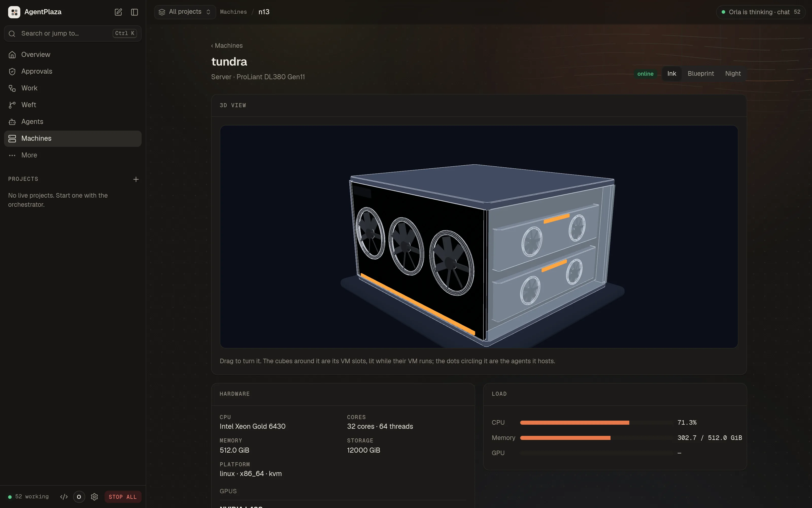Click the layers icon in project selector

point(162,12)
